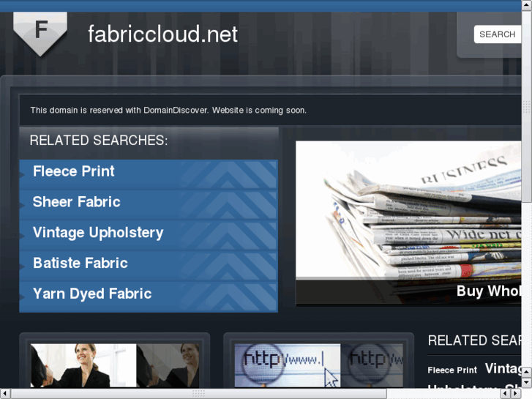The height and width of the screenshot is (399, 532).
Task: Open the handshake businesswoman thumbnail
Action: [x=115, y=365]
